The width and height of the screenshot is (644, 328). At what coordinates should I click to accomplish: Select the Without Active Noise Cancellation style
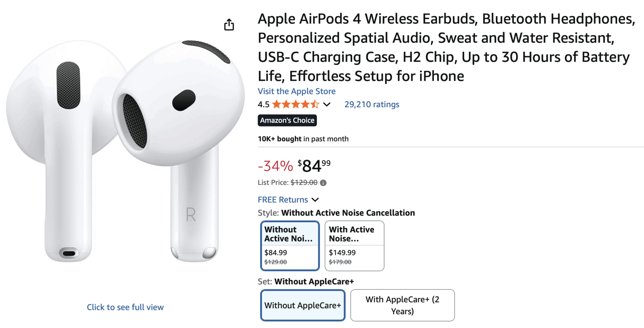pos(290,246)
